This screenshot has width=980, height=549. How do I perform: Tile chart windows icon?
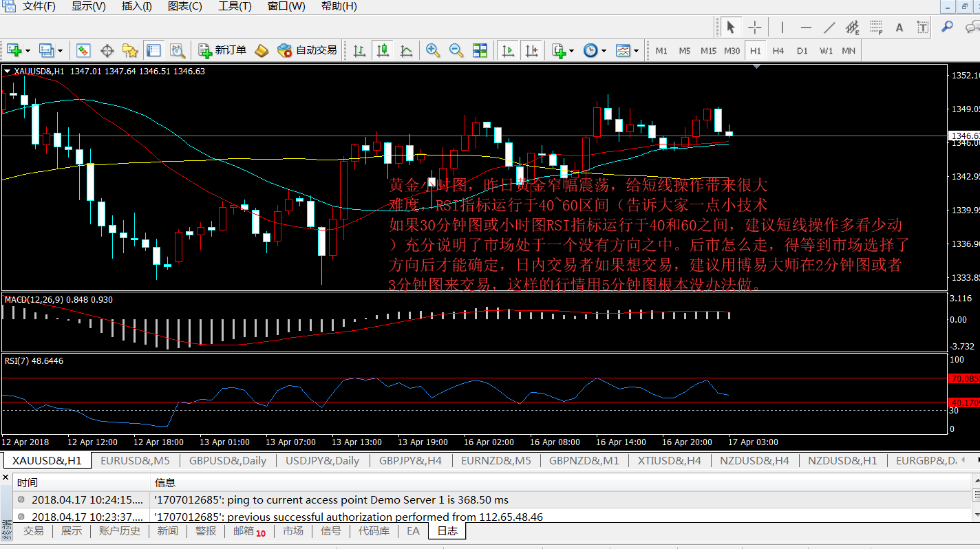480,50
